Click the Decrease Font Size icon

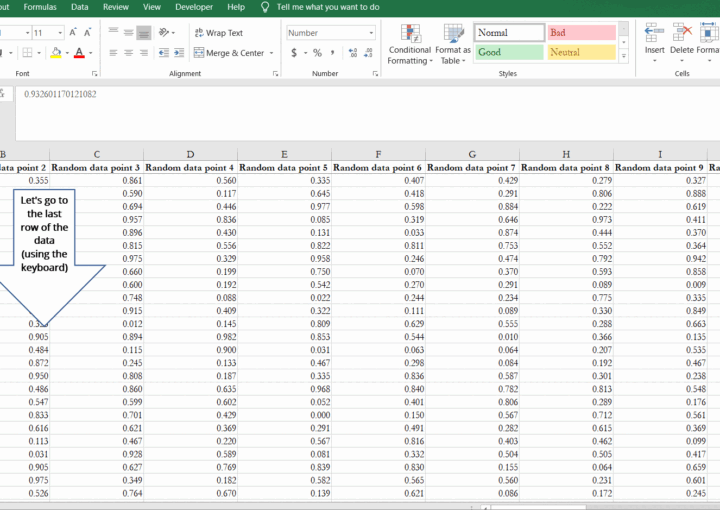coord(89,33)
